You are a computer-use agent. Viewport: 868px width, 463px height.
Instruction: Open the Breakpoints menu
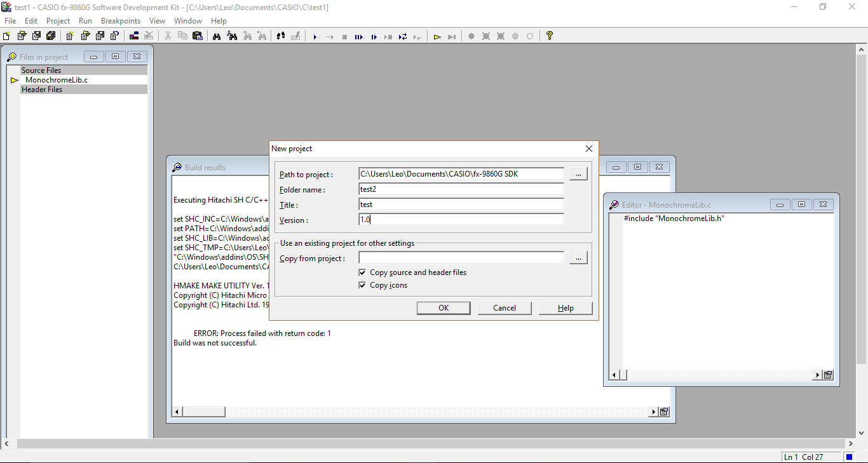click(121, 21)
